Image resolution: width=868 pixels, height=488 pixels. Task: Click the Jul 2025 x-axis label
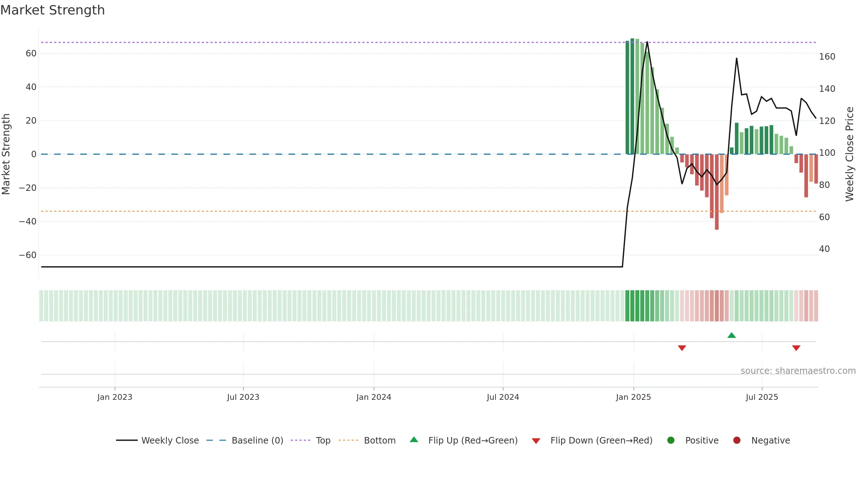pos(762,397)
